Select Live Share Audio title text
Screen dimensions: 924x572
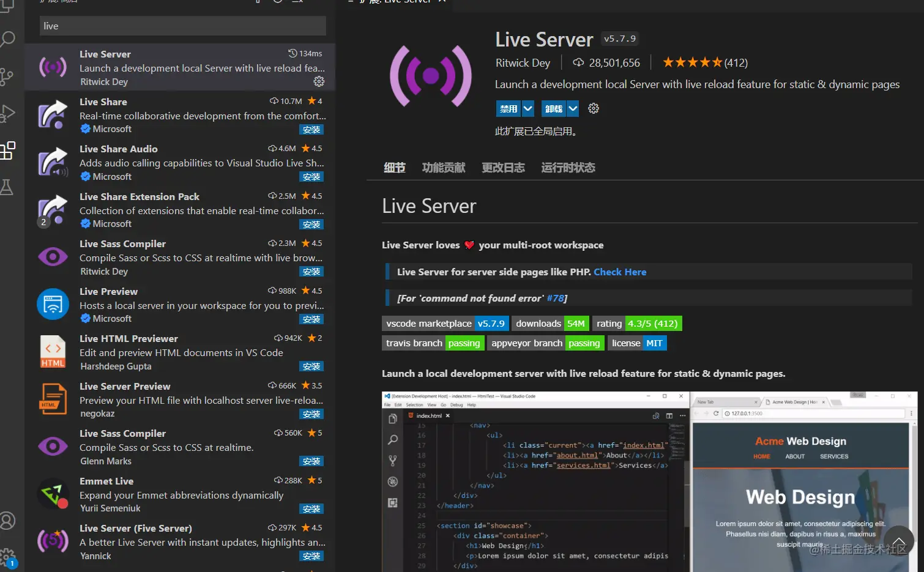pyautogui.click(x=119, y=149)
